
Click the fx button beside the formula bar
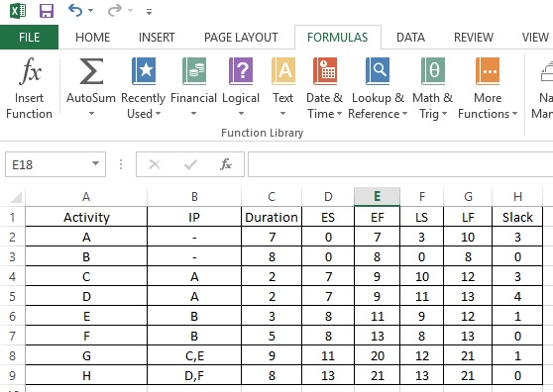coord(226,164)
